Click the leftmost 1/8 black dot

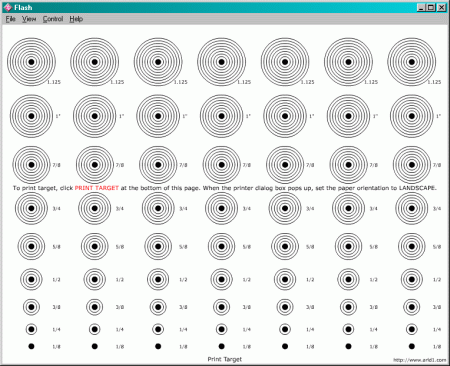coord(31,346)
